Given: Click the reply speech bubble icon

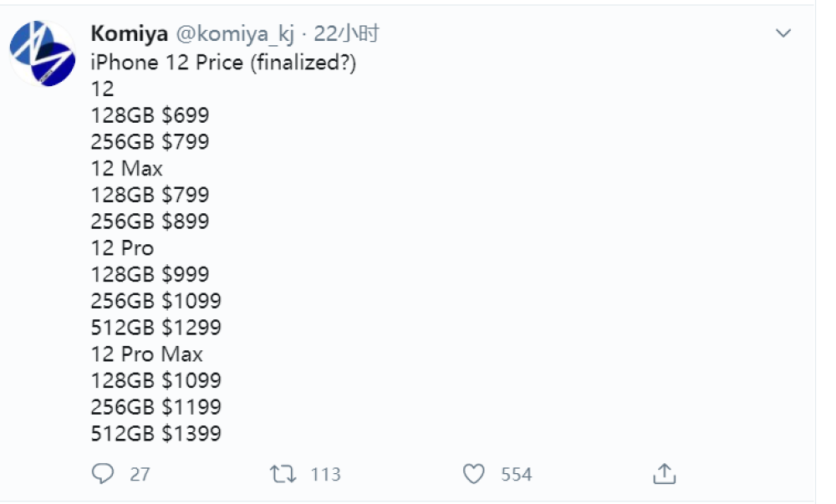Looking at the screenshot, I should tap(104, 474).
